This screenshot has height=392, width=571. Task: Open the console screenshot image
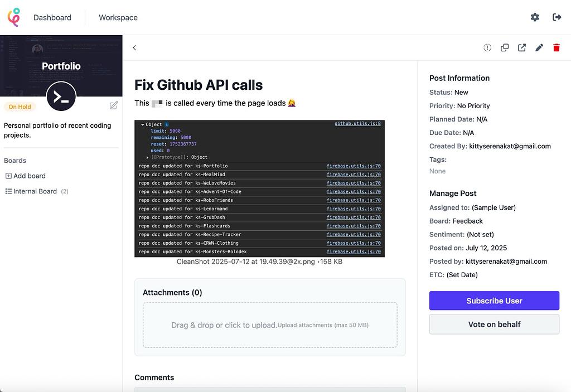[259, 188]
